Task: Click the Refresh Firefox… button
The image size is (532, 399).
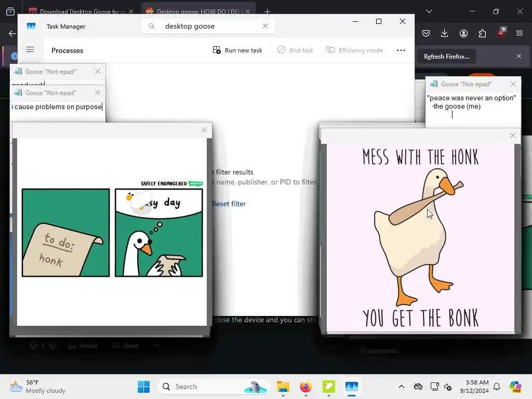Action: 446,57
